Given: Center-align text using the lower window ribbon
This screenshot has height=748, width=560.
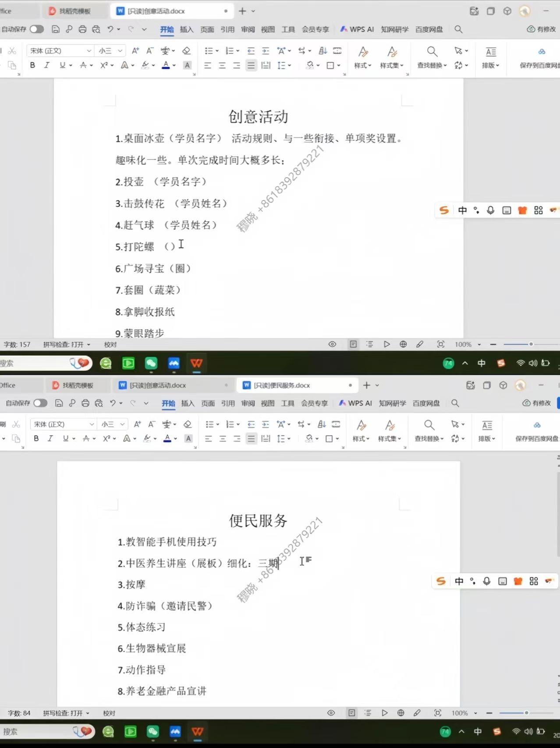Looking at the screenshot, I should point(223,438).
